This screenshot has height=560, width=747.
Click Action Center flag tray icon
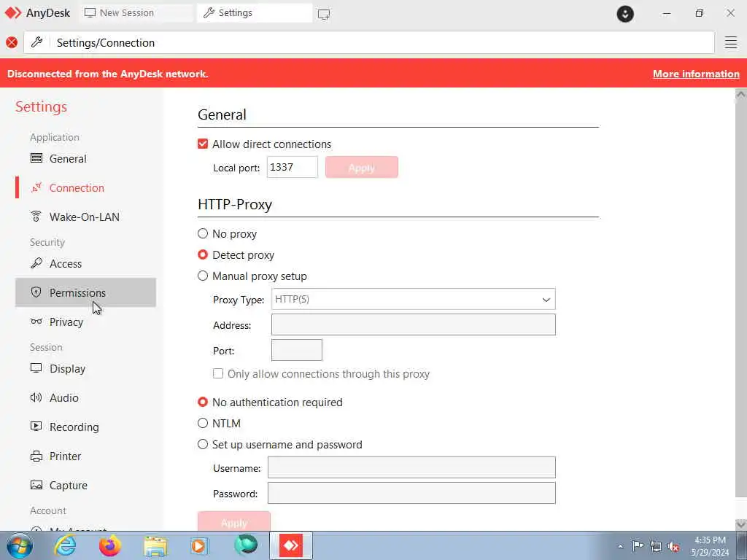[638, 545]
